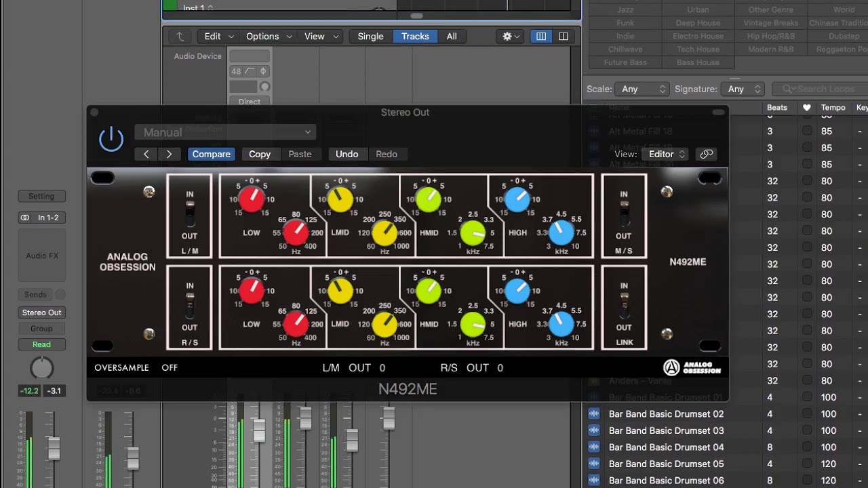The image size is (868, 488).
Task: Switch mixer to All view
Action: [x=452, y=37]
